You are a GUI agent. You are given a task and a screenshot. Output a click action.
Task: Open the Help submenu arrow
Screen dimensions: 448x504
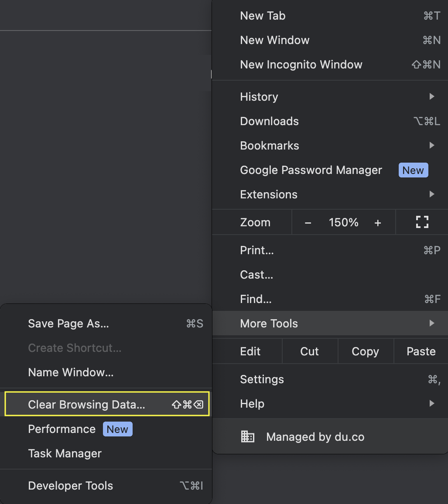tap(432, 403)
